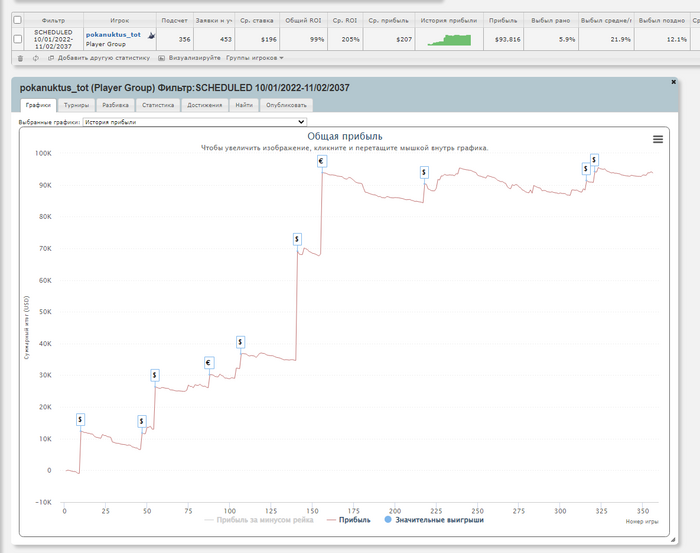Viewport: 700px width, 553px height.
Task: Click the '12.1%' late finish cell
Action: tap(662, 39)
